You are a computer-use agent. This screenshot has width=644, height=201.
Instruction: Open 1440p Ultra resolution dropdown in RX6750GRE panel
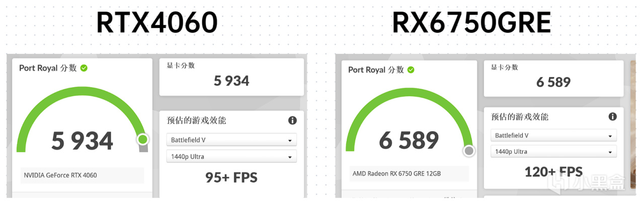[554, 151]
